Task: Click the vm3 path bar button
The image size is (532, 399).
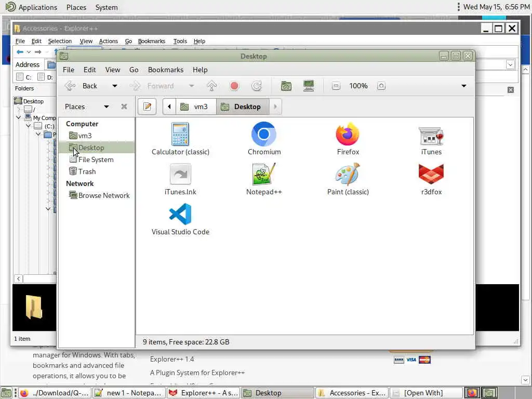Action: coord(196,107)
